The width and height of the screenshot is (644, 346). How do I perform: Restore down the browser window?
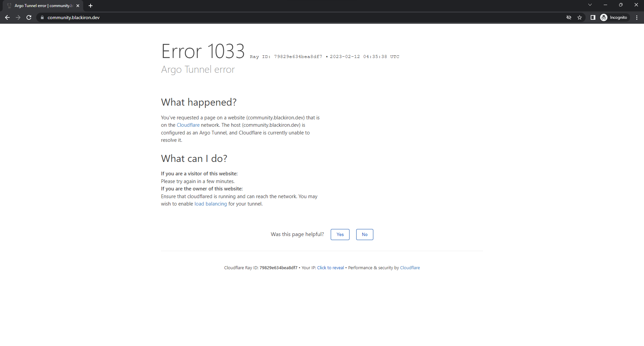[x=621, y=5]
